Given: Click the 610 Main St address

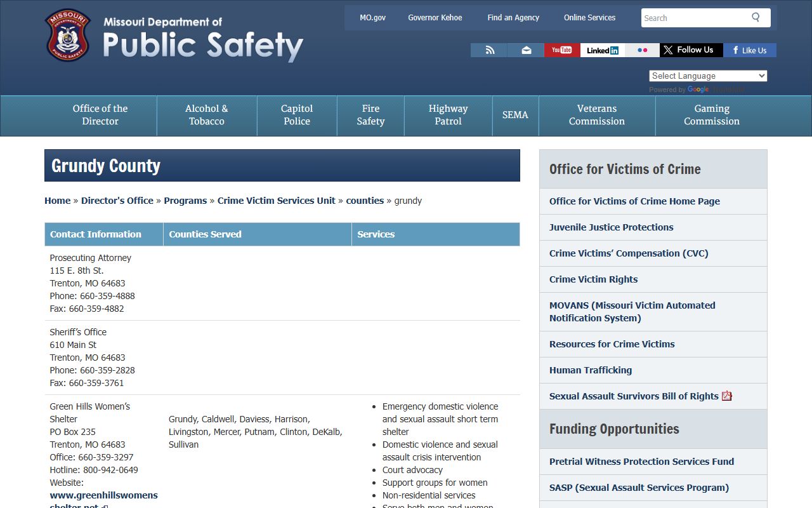Looking at the screenshot, I should tap(74, 345).
